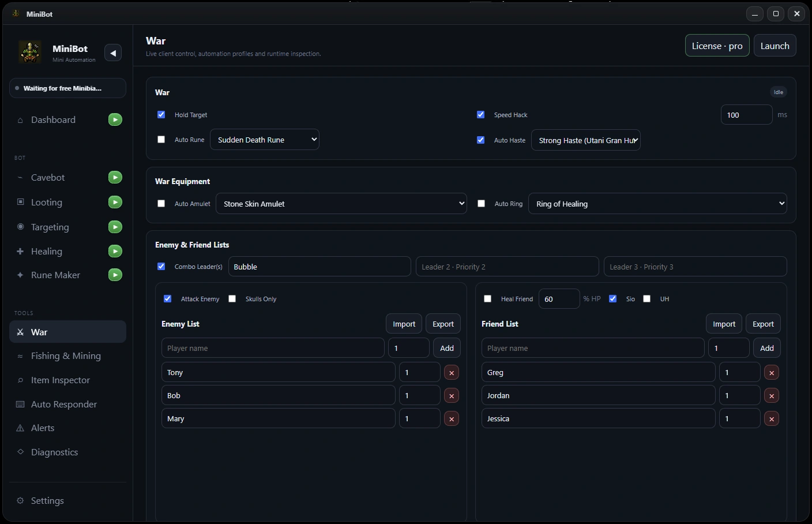Focus the Enemy List player name field

click(273, 348)
